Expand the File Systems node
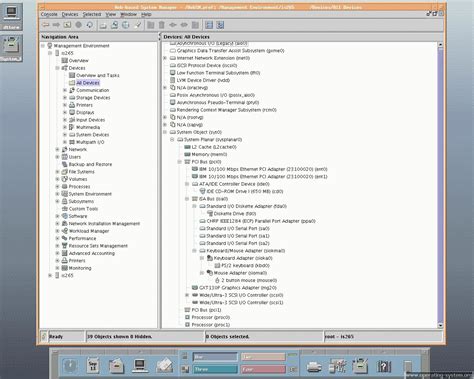 tap(57, 172)
